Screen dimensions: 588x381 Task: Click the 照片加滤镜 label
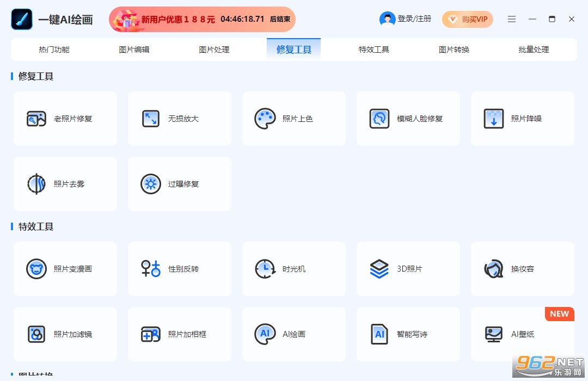pos(73,334)
